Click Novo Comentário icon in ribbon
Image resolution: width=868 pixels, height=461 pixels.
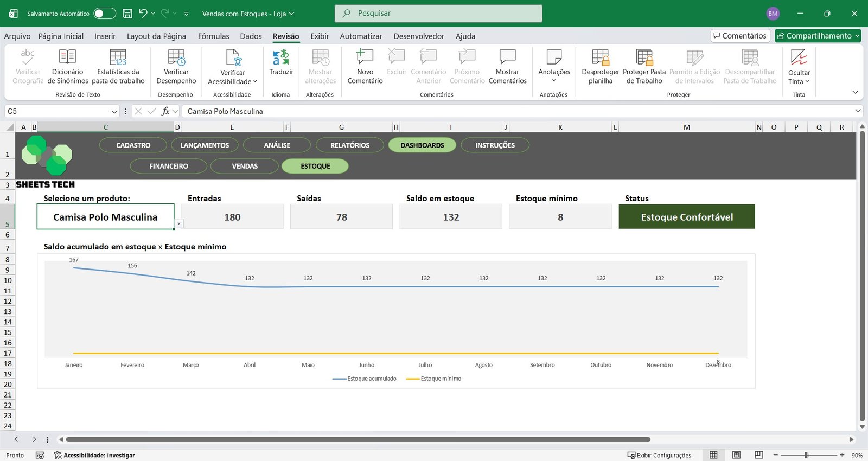tap(365, 57)
